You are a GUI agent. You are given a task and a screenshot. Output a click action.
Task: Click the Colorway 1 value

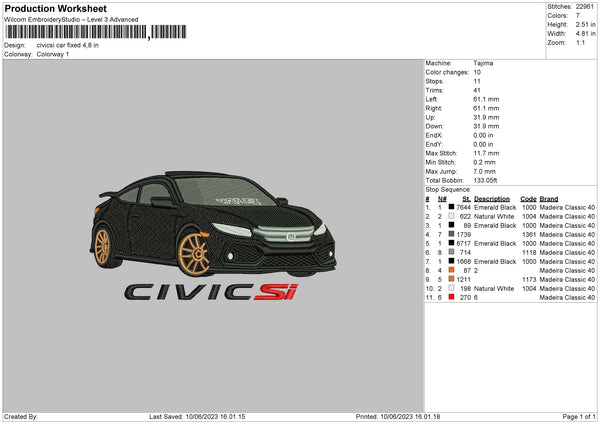pos(53,54)
